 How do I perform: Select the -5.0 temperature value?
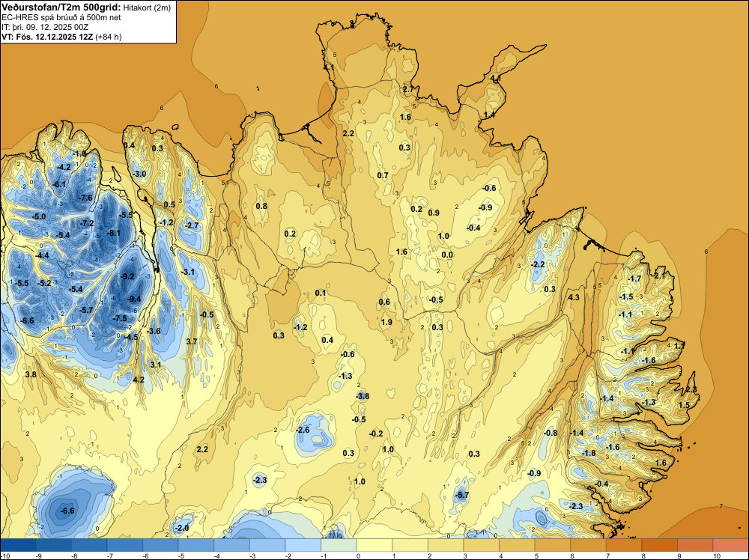pyautogui.click(x=39, y=217)
